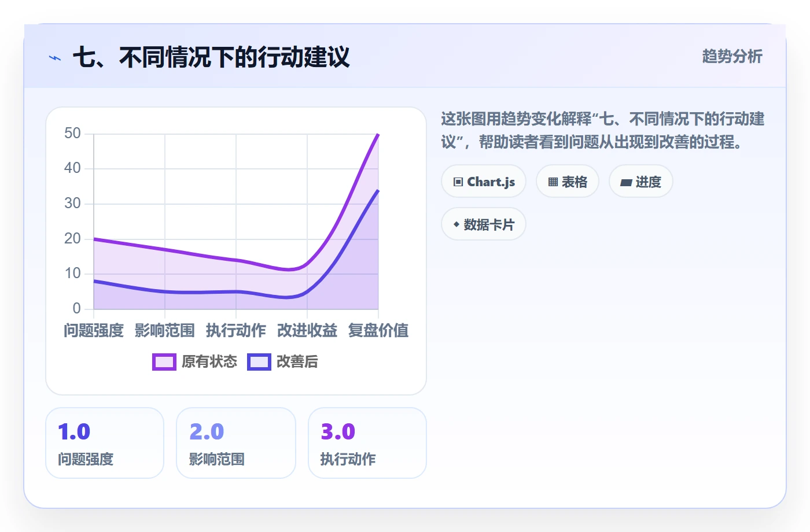Screen dimensions: 810x532
Task: Click the 复盘价值 x-axis label
Action: 378,331
